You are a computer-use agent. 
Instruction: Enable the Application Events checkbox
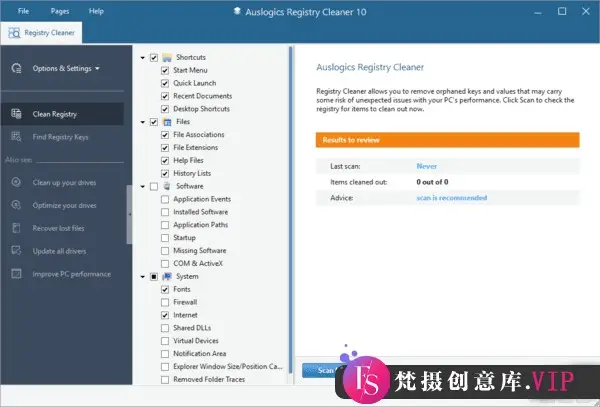pos(165,199)
